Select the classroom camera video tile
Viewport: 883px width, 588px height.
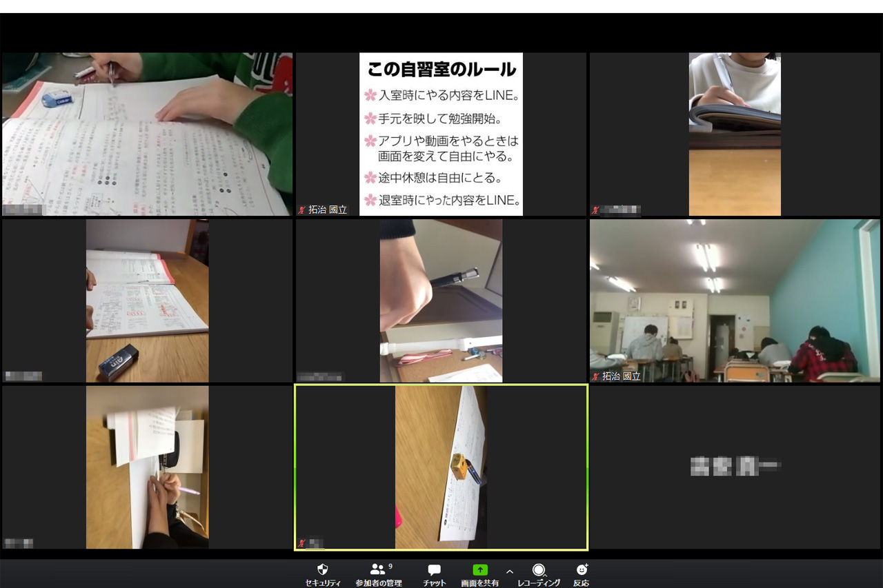pos(735,301)
